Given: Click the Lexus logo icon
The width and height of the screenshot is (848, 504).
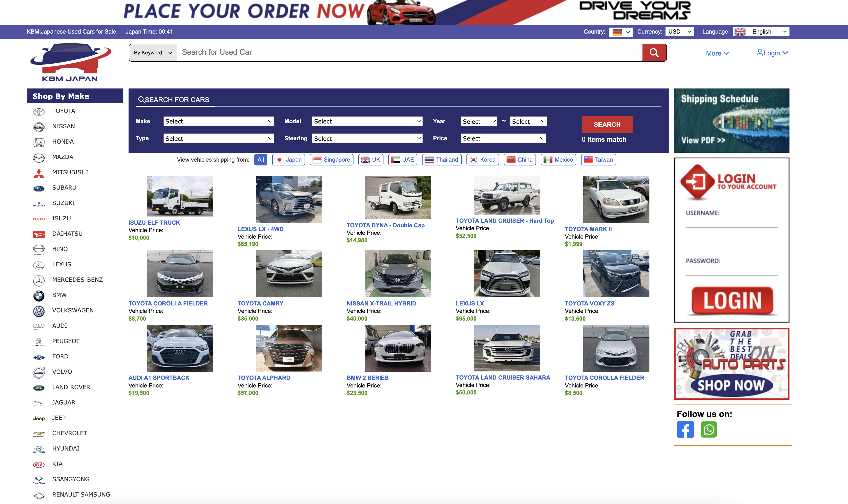Looking at the screenshot, I should 39,265.
